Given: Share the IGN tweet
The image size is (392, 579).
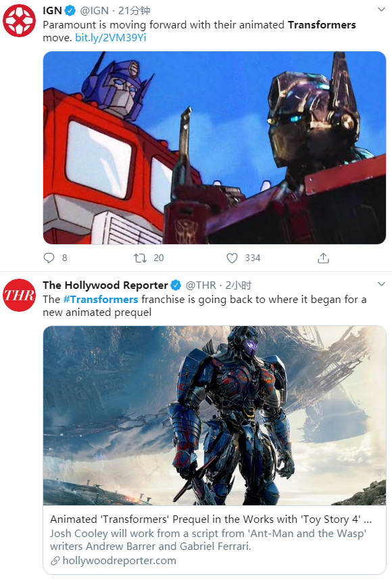Looking at the screenshot, I should (323, 258).
